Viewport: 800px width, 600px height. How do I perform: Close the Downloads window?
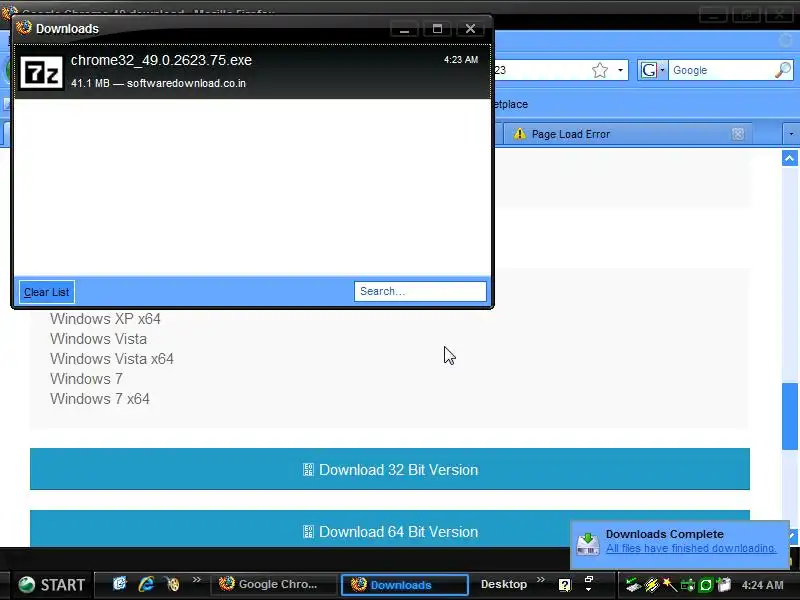click(x=470, y=29)
